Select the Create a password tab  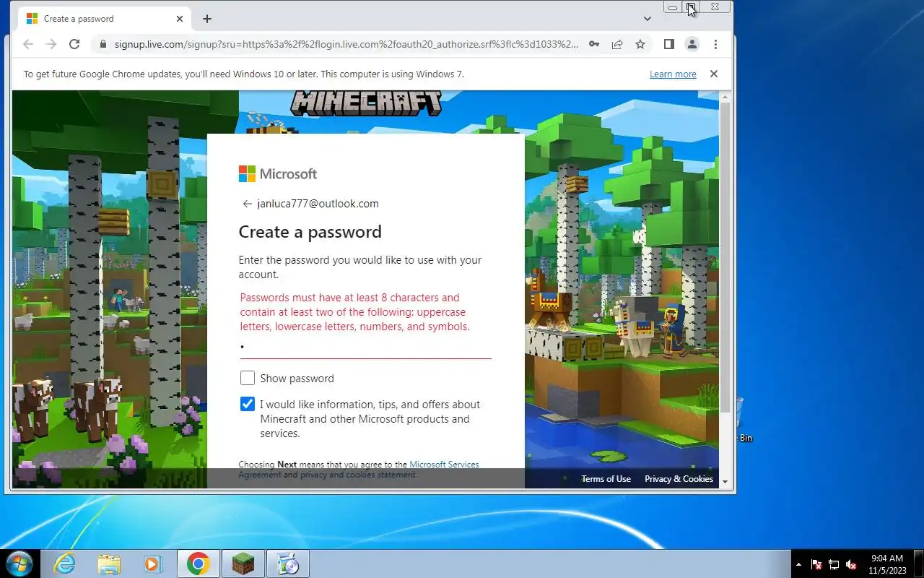pos(104,19)
